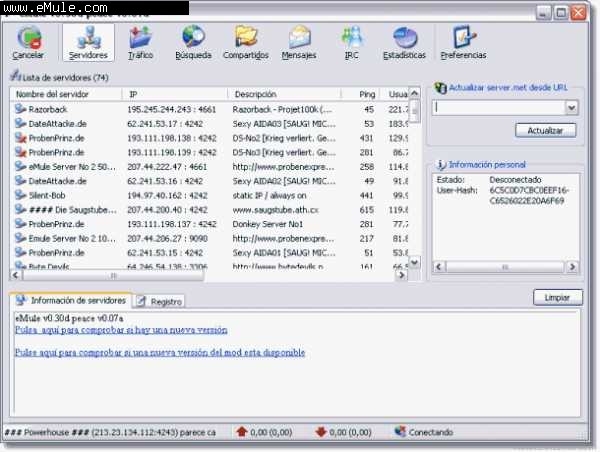Select ProbenPrinz.de row with IP 62.241.53.15
The image size is (600, 452).
pyautogui.click(x=211, y=253)
